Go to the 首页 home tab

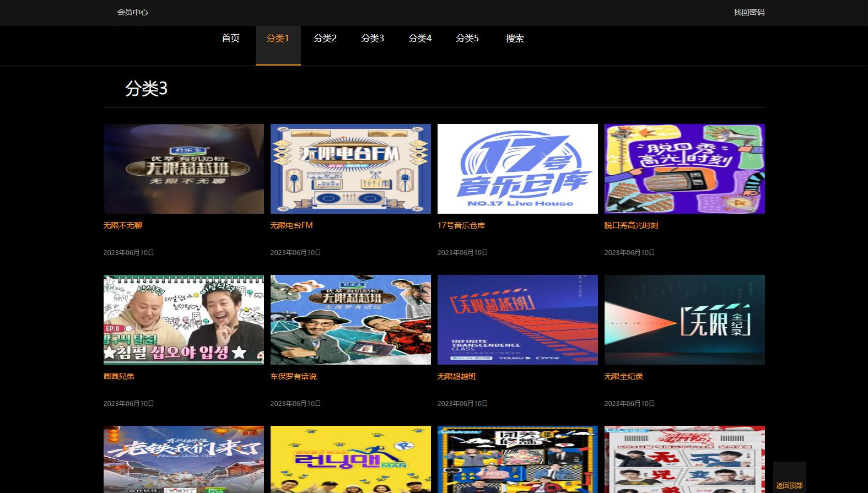(x=230, y=39)
